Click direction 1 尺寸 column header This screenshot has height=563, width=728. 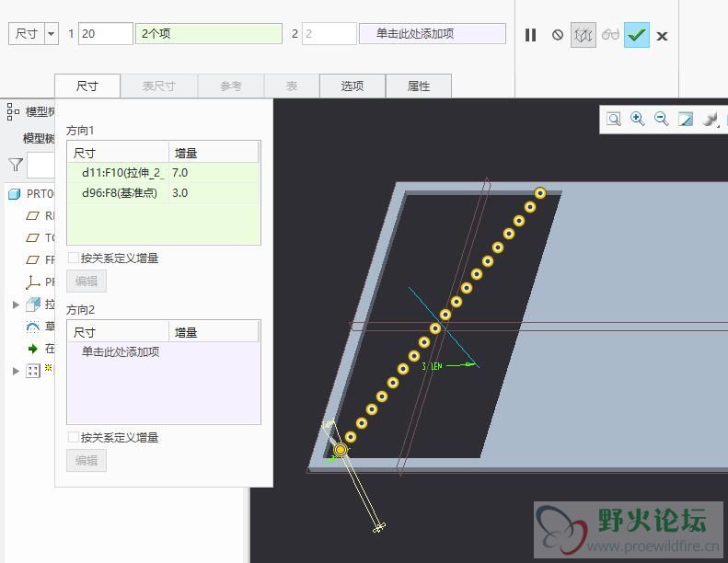119,153
